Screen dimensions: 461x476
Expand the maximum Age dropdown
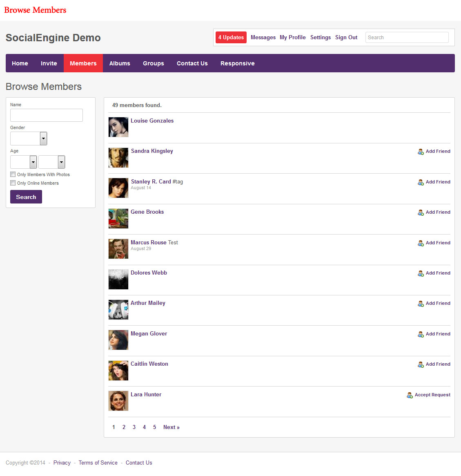click(x=52, y=162)
